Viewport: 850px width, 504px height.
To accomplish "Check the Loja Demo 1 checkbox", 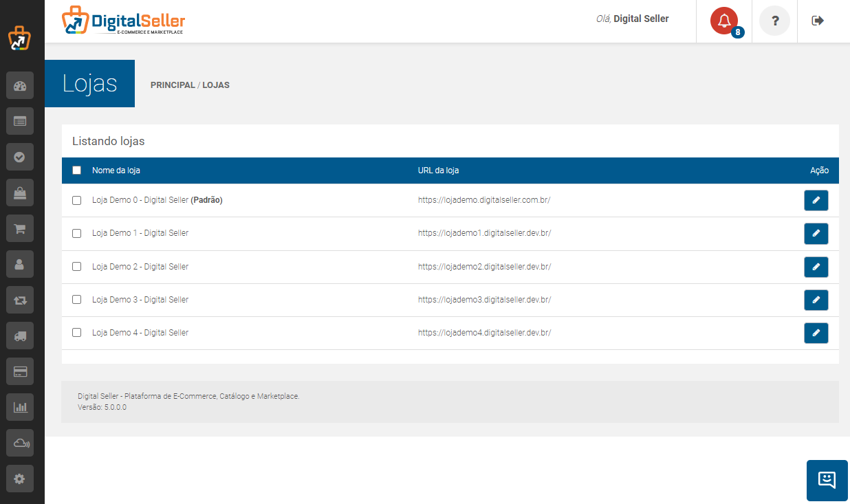I will pyautogui.click(x=77, y=233).
